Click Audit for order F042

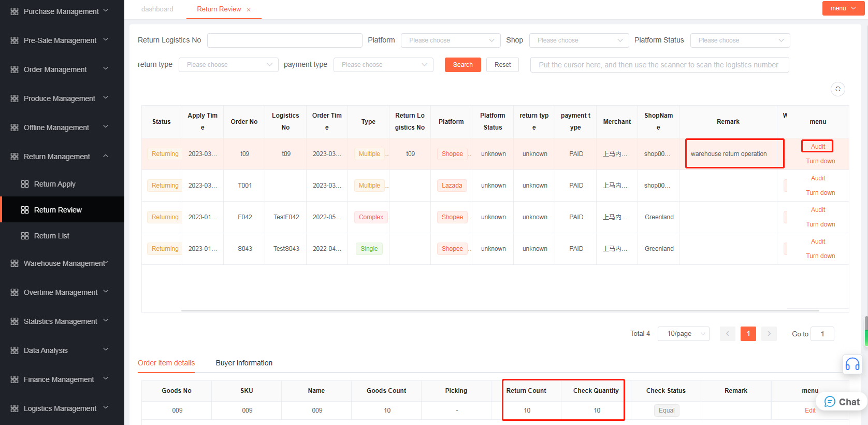[x=818, y=210]
